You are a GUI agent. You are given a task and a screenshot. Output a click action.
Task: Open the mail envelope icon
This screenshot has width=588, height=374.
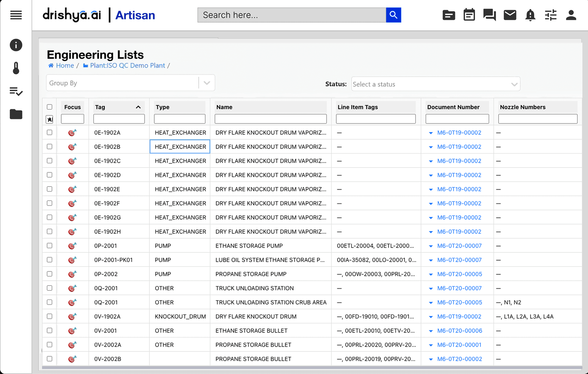coord(510,15)
